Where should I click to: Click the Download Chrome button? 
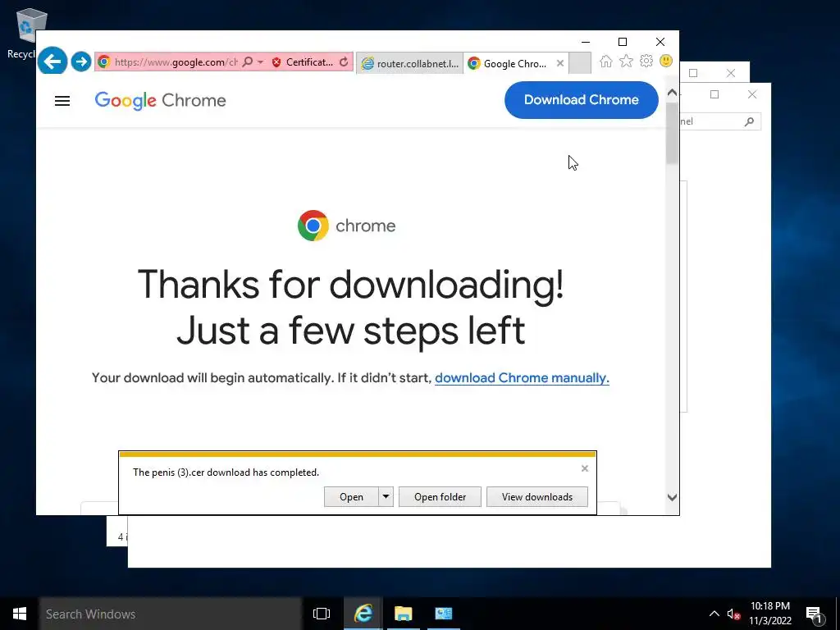582,100
